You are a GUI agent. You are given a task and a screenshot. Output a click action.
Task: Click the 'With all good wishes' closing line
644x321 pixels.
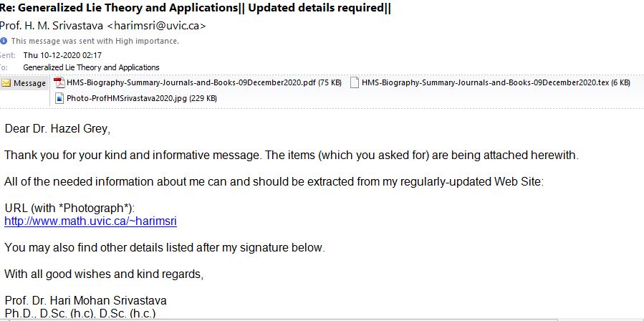(104, 274)
